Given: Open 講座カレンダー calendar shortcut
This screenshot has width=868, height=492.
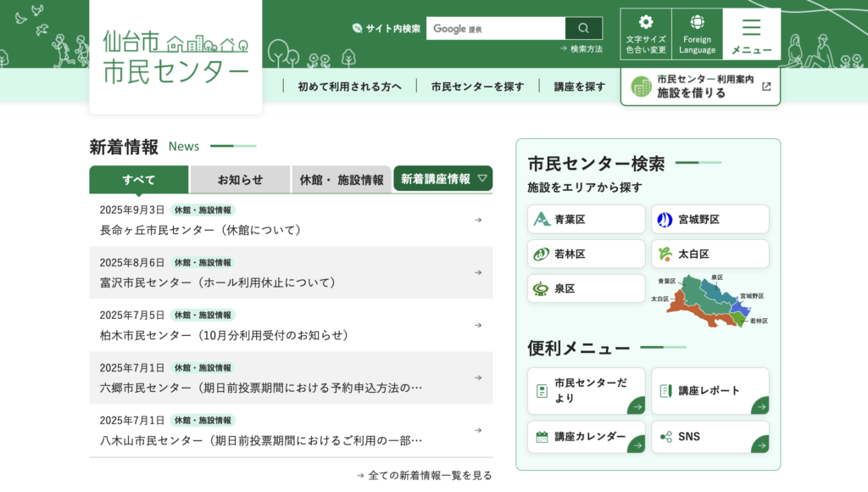Looking at the screenshot, I should coord(586,437).
